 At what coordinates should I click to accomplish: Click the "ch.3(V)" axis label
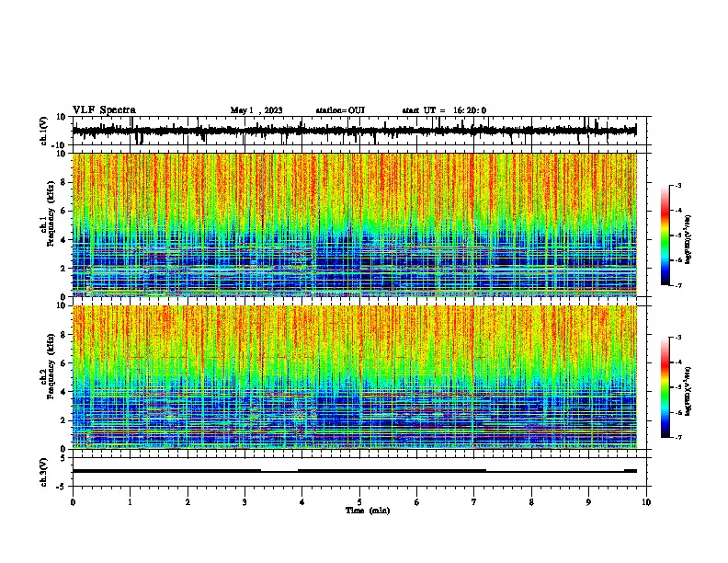tap(44, 472)
